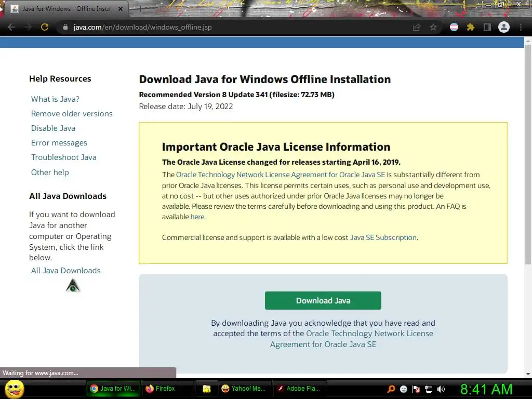Open the striped circle extension icon

(x=454, y=27)
